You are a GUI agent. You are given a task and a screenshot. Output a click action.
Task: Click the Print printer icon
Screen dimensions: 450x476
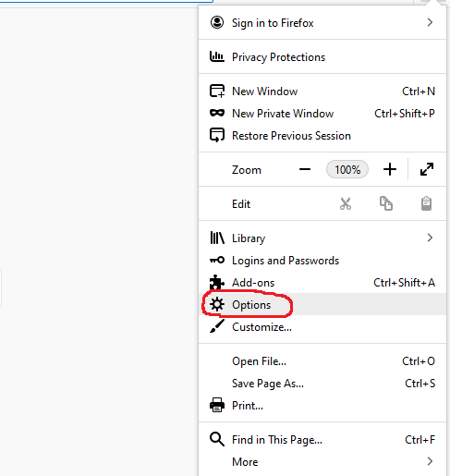click(217, 405)
